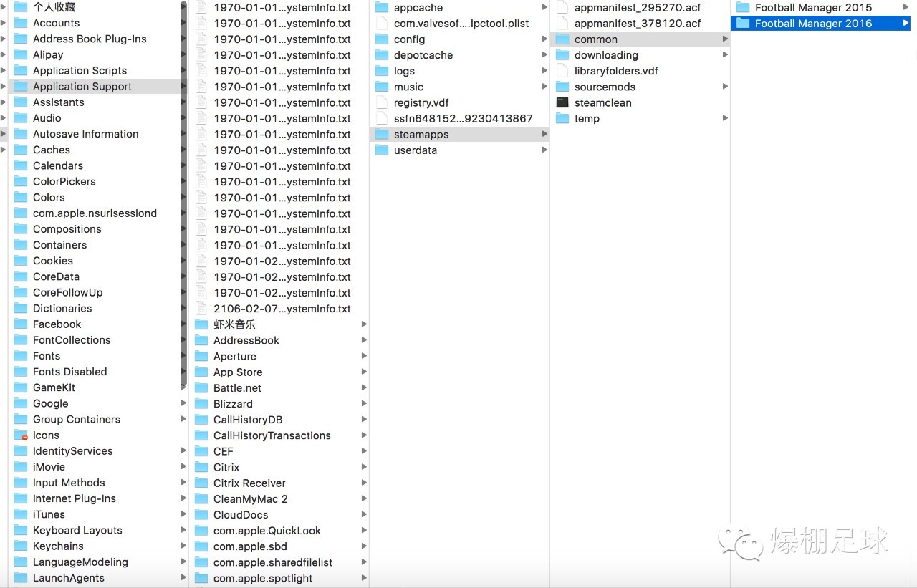
Task: Click the libraryfolders.vdf file icon
Action: 562,71
